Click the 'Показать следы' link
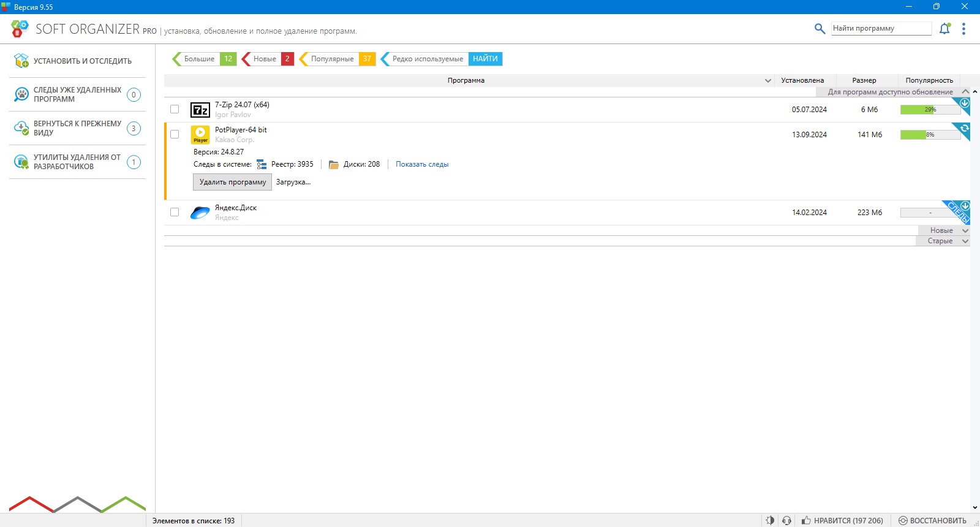The image size is (980, 527). coord(422,164)
